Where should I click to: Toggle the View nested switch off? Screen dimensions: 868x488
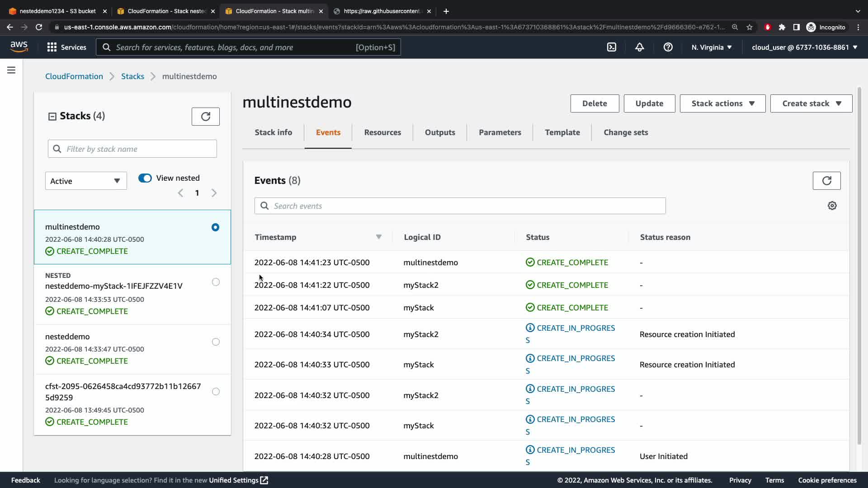click(x=145, y=178)
